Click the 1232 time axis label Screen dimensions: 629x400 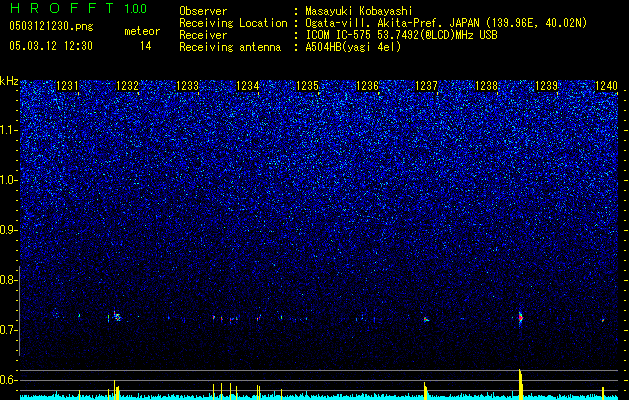(127, 85)
